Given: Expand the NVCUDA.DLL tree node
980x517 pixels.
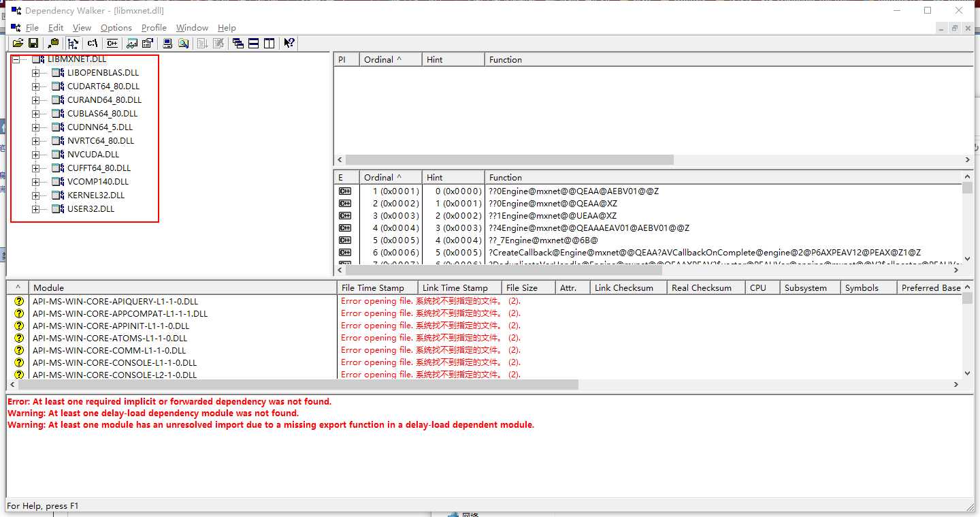Looking at the screenshot, I should (35, 155).
